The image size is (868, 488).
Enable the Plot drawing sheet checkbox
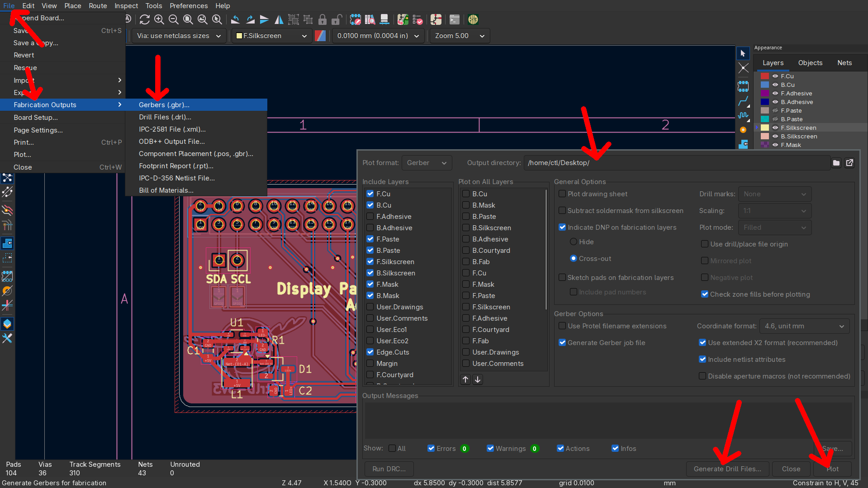coord(562,194)
